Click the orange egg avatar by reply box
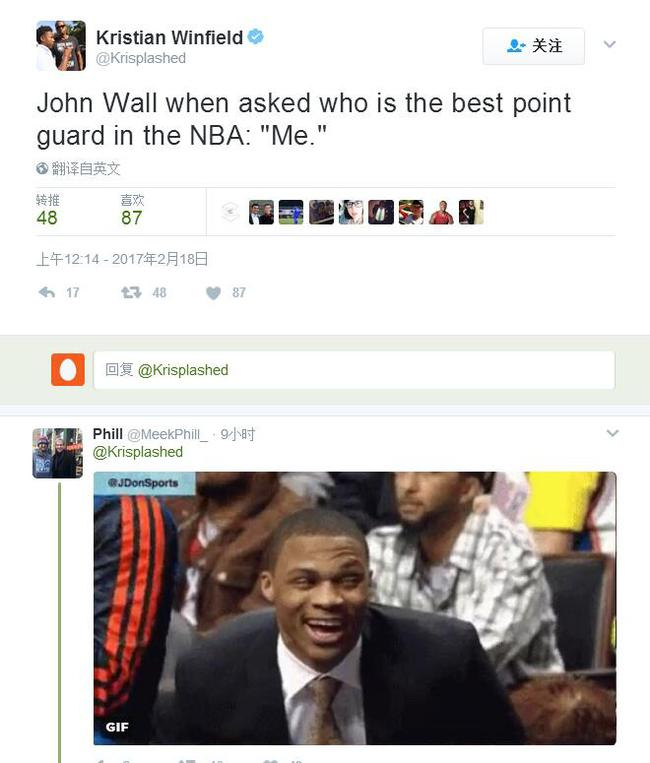The width and height of the screenshot is (650, 763). [68, 370]
